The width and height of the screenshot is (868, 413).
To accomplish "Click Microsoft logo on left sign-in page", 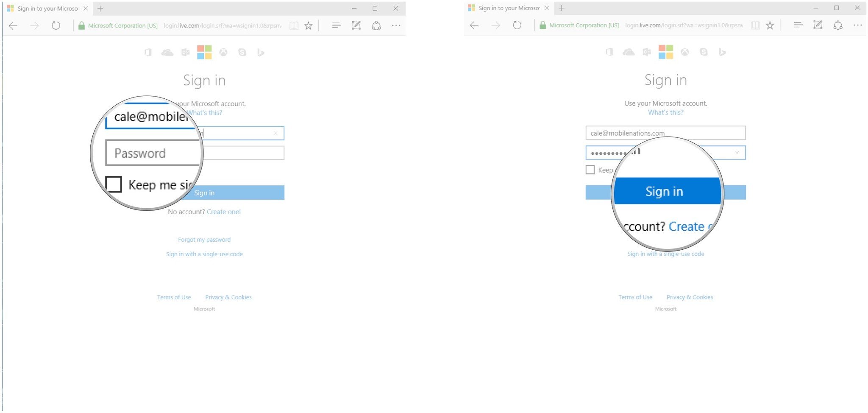I will [204, 53].
